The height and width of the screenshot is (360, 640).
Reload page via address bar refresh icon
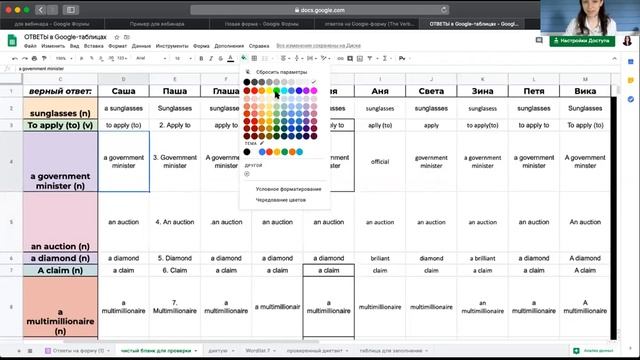tap(444, 10)
